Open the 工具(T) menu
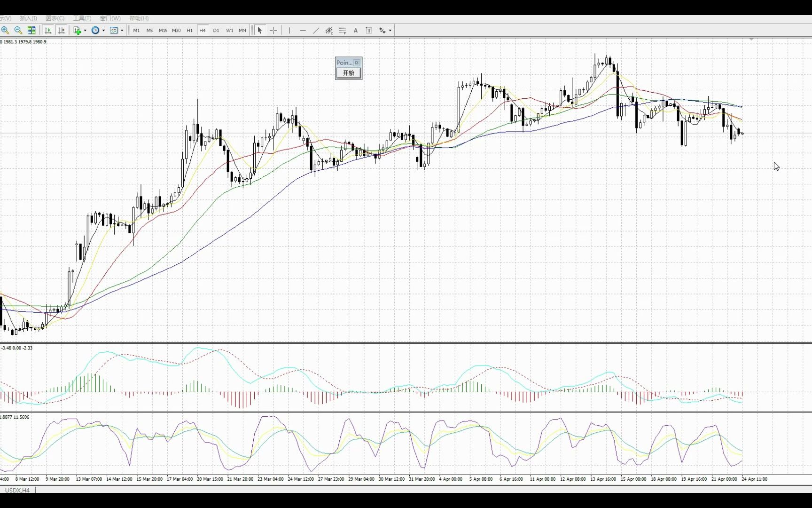The image size is (812, 508). (82, 18)
